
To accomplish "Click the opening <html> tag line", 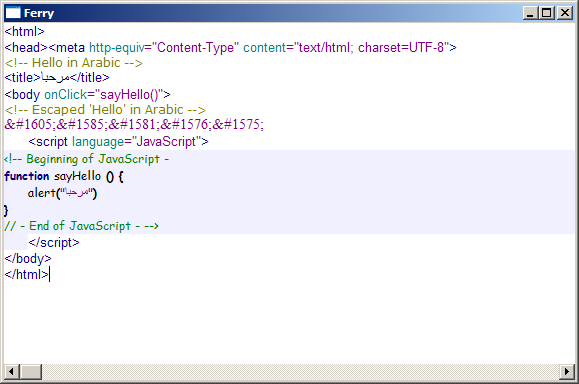I will coord(24,32).
